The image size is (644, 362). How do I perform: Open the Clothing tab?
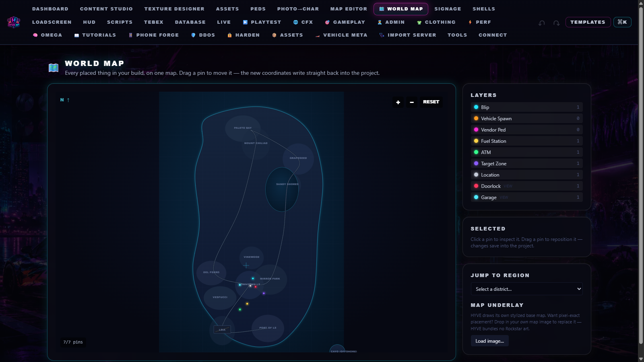pos(436,22)
